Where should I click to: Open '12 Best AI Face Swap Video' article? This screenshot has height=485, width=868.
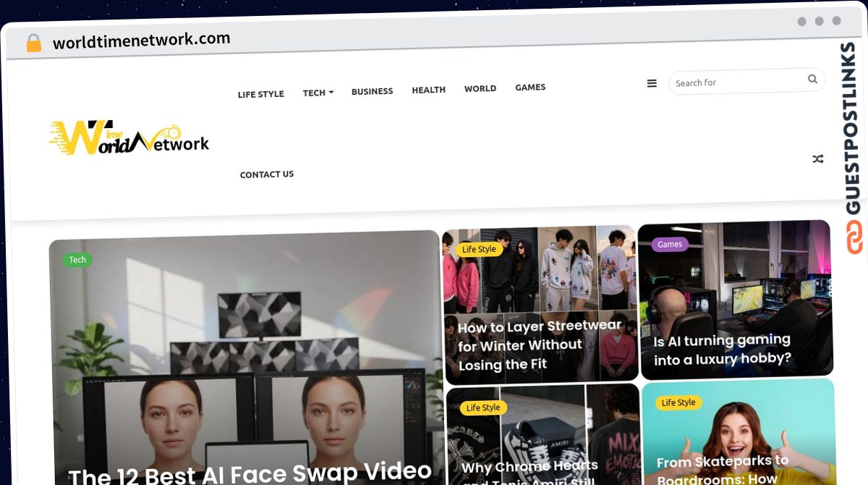[250, 472]
